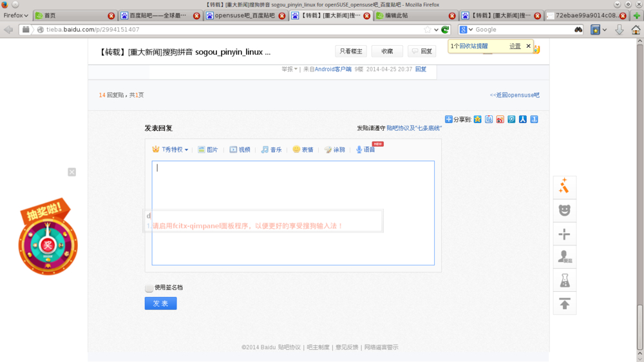Screen dimensions: 644x362
Task: Reload the page with the green refresh icon
Action: point(445,30)
